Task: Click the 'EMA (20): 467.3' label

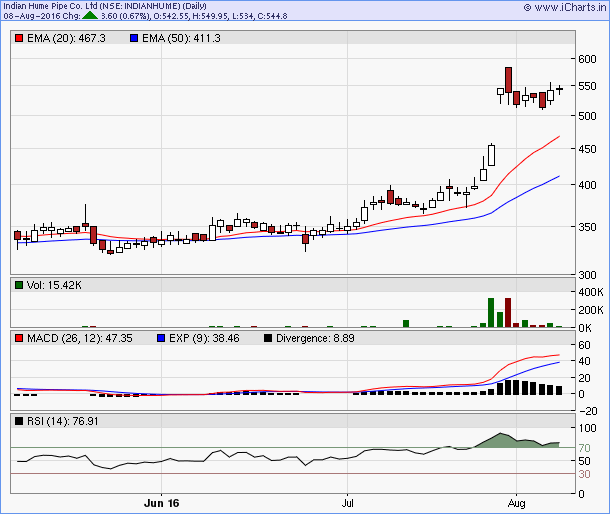Action: point(66,38)
